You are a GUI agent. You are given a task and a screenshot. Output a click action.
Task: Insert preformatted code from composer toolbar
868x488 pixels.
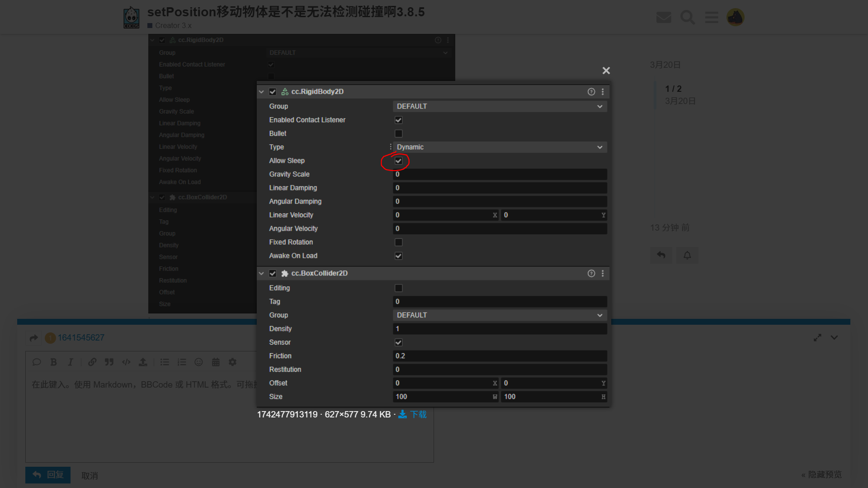[x=126, y=362]
